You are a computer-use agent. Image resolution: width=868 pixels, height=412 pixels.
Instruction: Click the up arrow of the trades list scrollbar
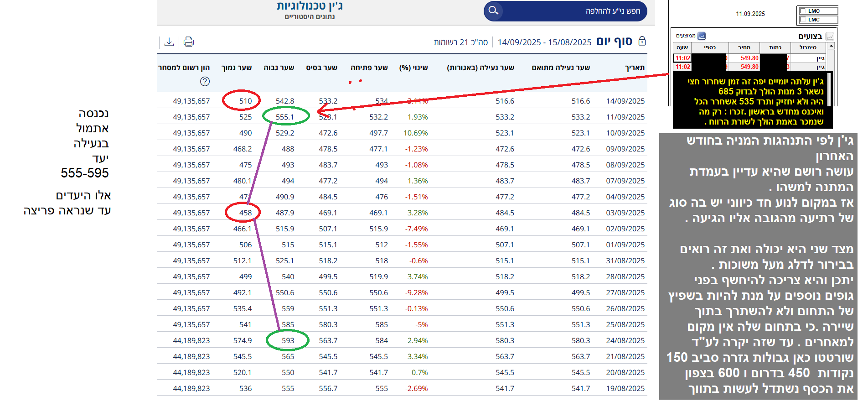(831, 47)
